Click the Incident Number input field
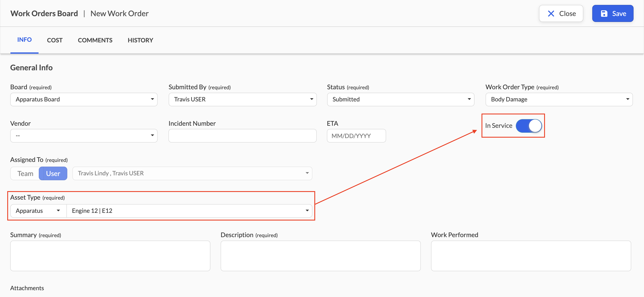Screen dimensions: 644x297 243,136
